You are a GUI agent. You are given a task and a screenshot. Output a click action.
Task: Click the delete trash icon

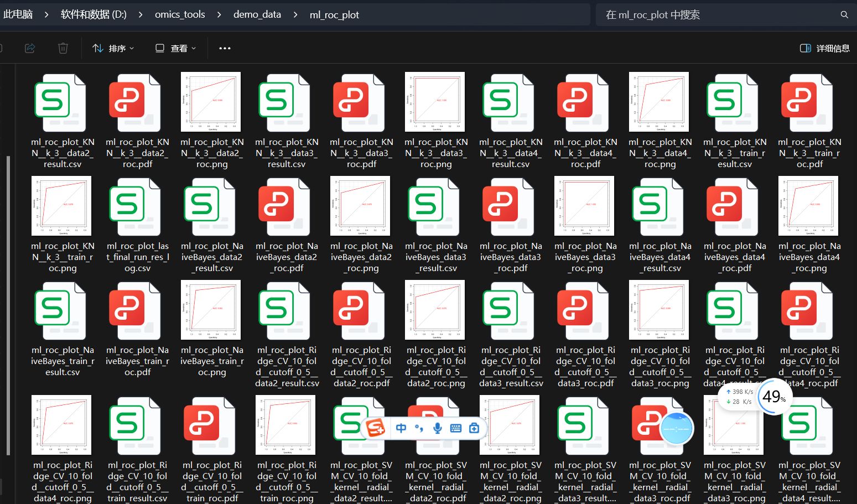63,48
